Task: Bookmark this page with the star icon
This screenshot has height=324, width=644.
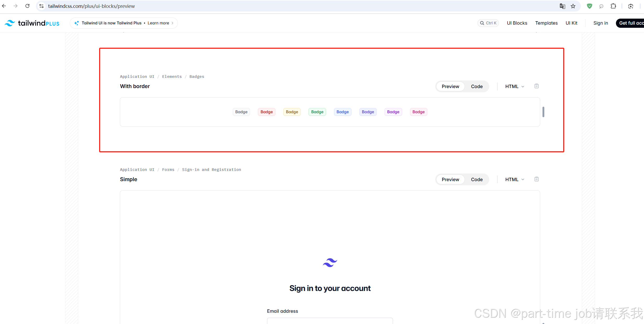Action: [x=573, y=6]
